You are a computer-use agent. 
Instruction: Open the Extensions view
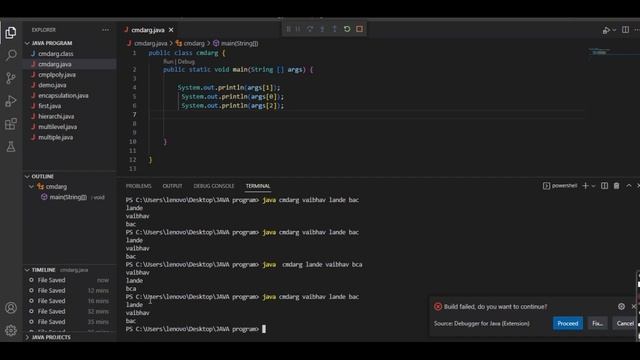[x=11, y=124]
